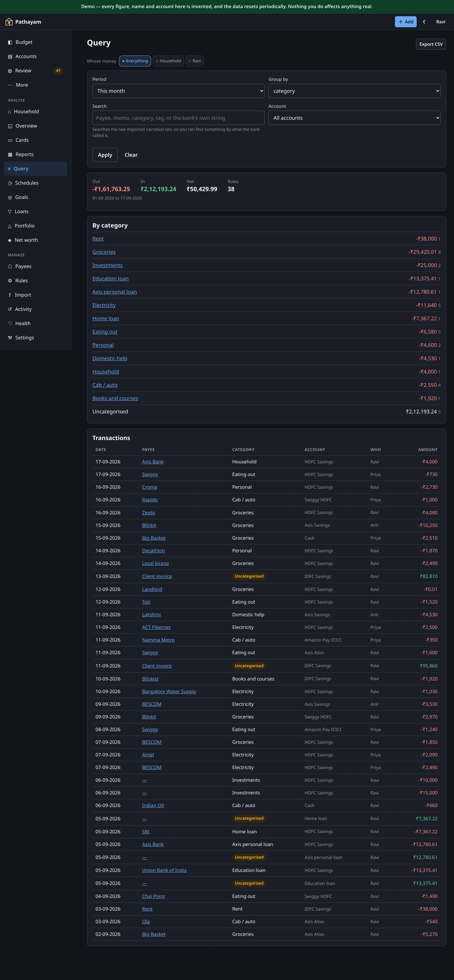The width and height of the screenshot is (454, 980).
Task: Select Query in the sidebar
Action: [35, 169]
